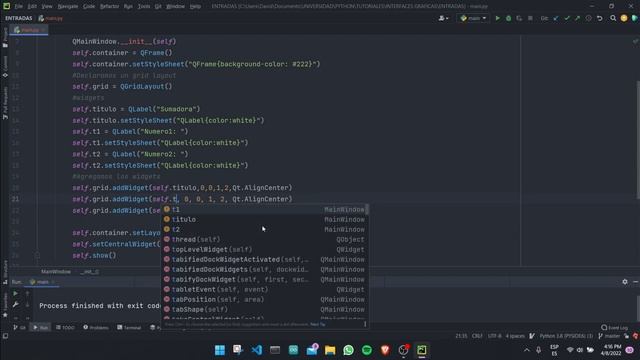This screenshot has height=360, width=640.
Task: Click __init__ in the editor breadcrumb
Action: [89, 271]
